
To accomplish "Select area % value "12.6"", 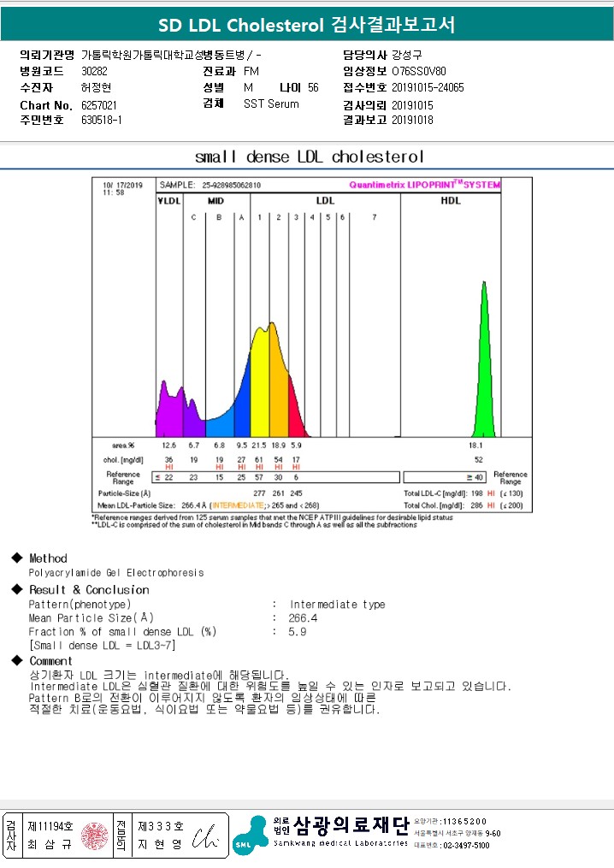I will click(x=168, y=445).
